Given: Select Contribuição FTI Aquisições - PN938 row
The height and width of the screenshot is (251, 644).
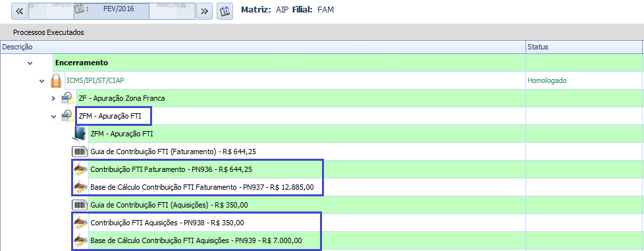Looking at the screenshot, I should click(167, 223).
